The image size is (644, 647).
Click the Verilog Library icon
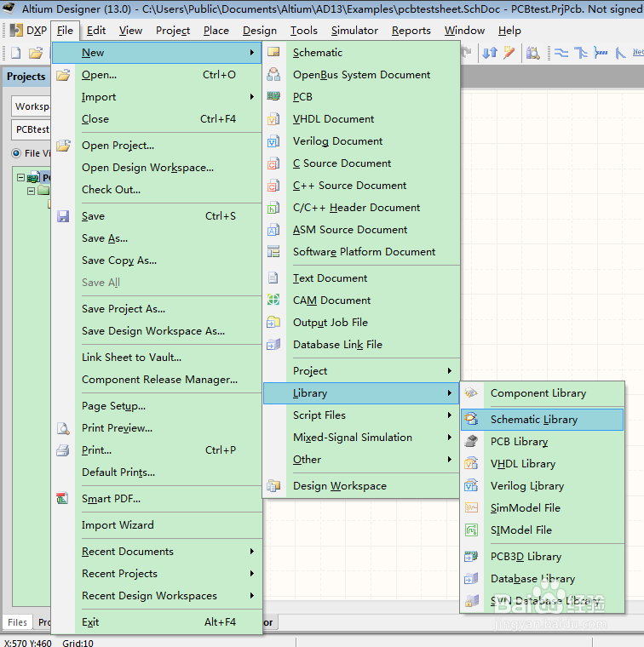pos(471,485)
